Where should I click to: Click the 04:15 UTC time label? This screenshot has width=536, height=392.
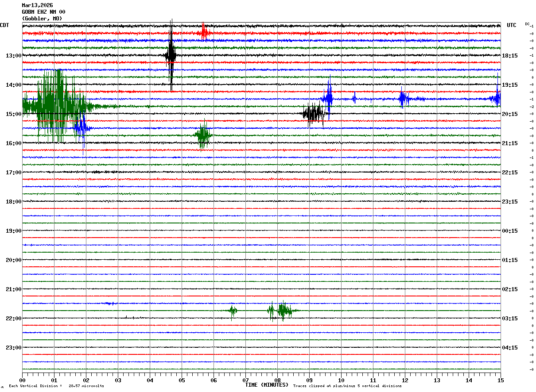click(510, 348)
